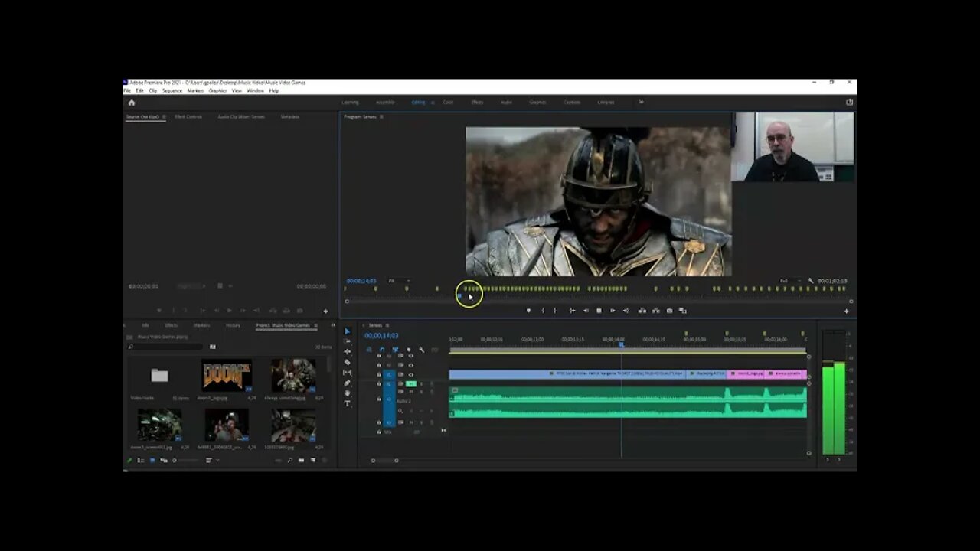Screen dimensions: 980x551
Task: Select the Hand tool
Action: [x=347, y=393]
